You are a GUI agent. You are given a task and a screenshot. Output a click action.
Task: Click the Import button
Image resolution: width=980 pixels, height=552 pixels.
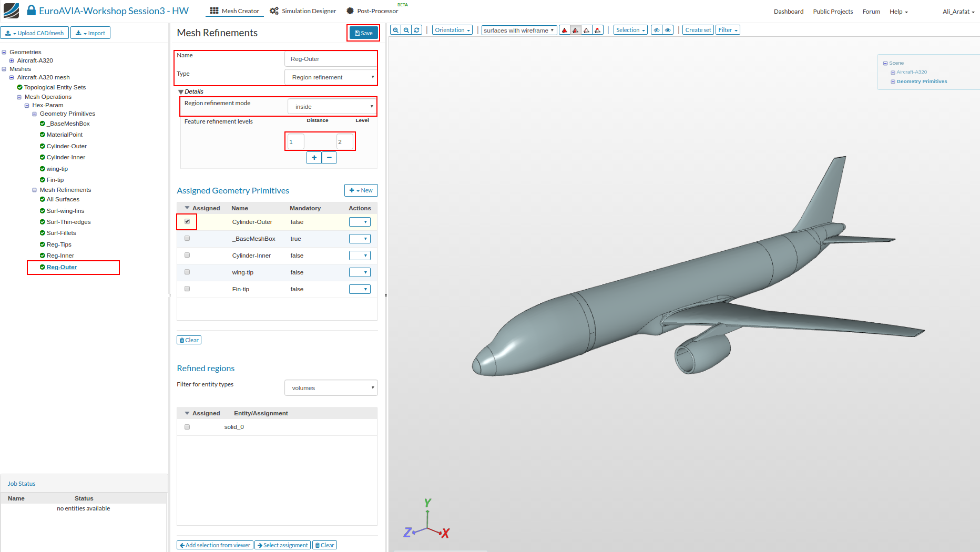[x=90, y=33]
